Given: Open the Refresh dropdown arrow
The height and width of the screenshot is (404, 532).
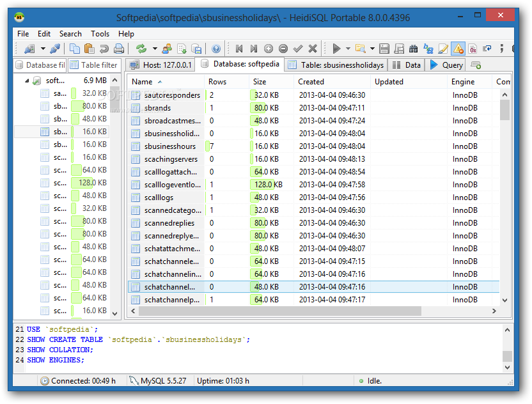Looking at the screenshot, I should [x=155, y=49].
